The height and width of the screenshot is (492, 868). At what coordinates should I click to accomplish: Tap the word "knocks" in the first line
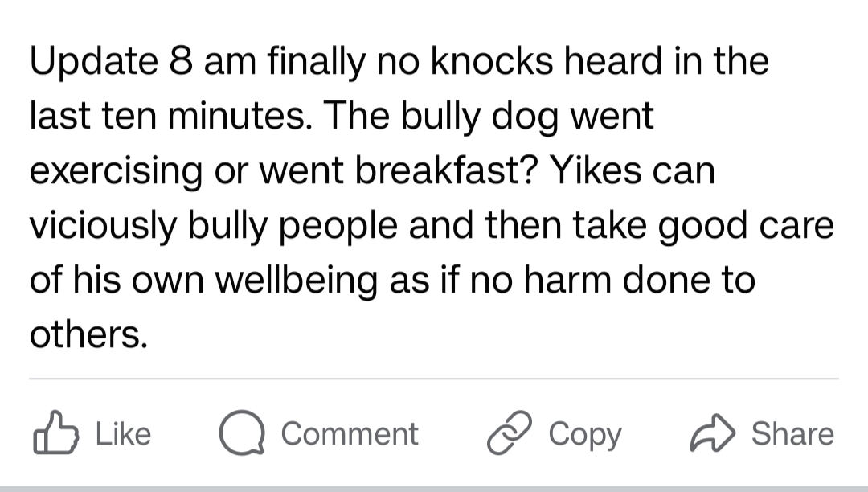pos(490,63)
